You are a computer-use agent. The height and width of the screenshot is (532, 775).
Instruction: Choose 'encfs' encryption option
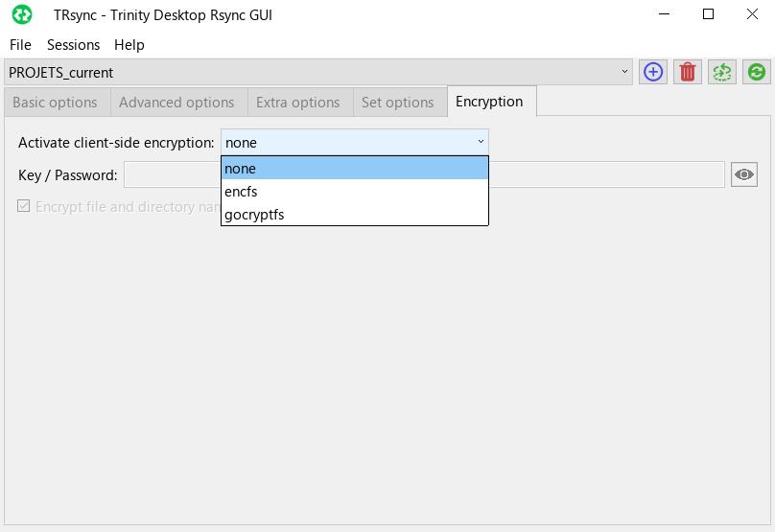tap(354, 192)
